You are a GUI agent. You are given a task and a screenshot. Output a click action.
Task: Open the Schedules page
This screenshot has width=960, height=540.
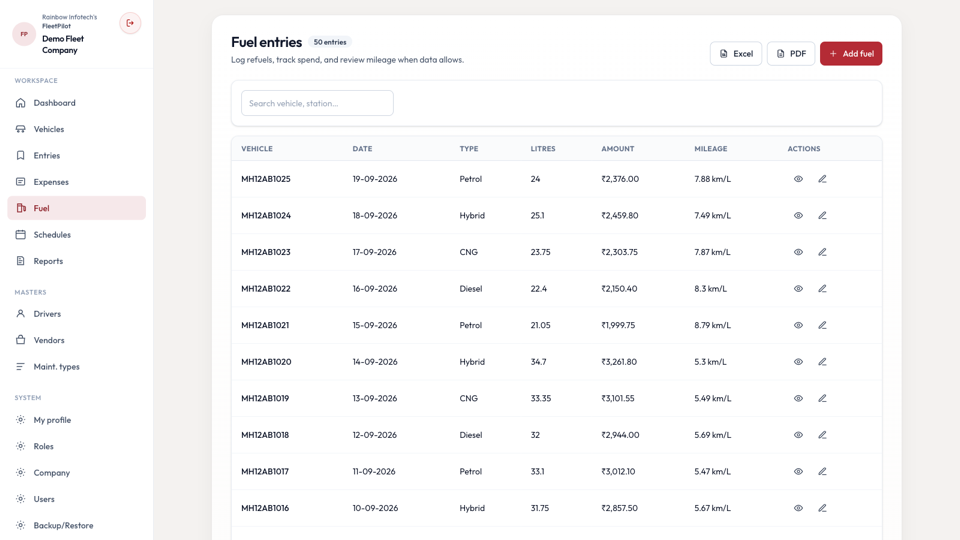pyautogui.click(x=77, y=234)
